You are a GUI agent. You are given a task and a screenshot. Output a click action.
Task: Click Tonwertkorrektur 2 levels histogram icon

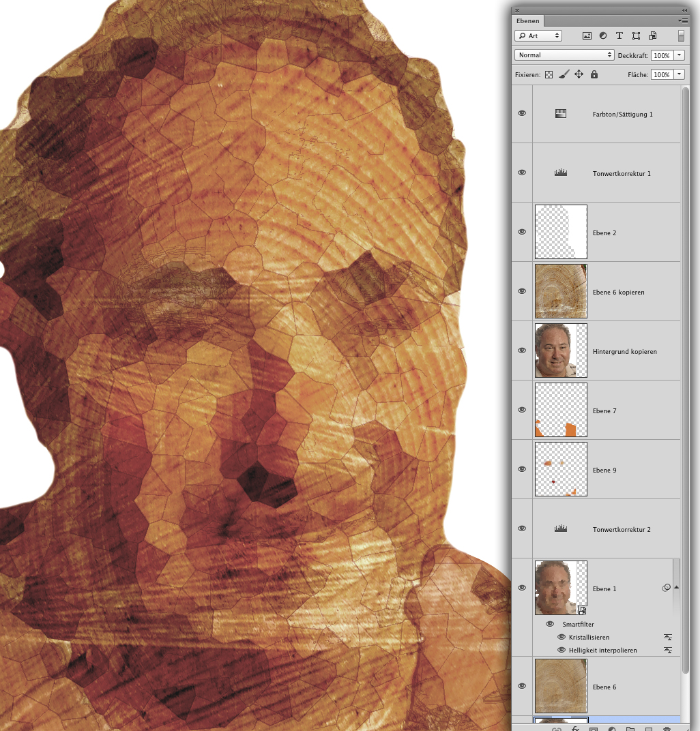561,528
